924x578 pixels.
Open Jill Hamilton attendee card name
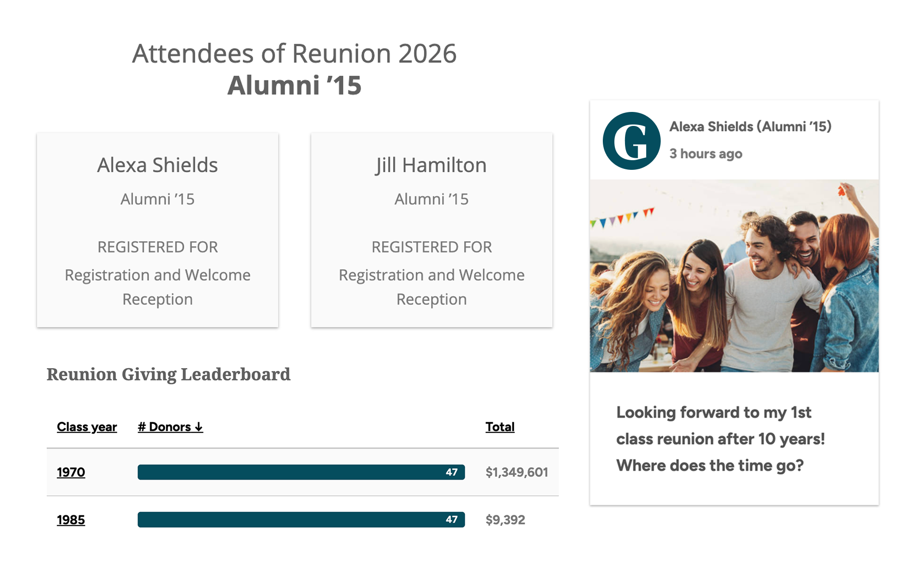(431, 165)
